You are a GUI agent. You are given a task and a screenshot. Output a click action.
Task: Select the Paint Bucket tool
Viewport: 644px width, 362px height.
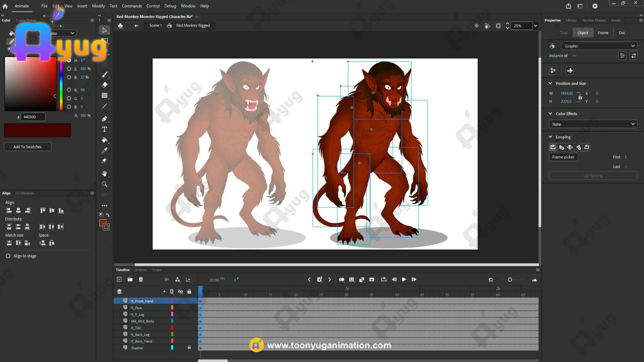pyautogui.click(x=104, y=140)
